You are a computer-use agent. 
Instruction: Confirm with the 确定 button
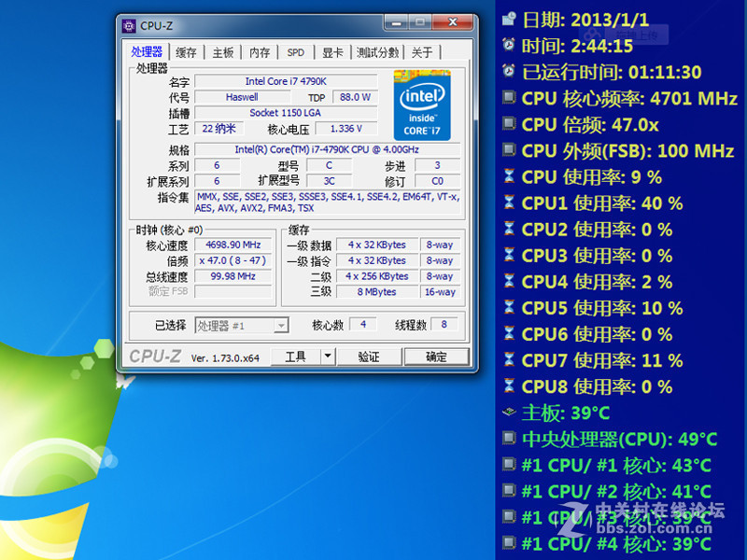[436, 357]
